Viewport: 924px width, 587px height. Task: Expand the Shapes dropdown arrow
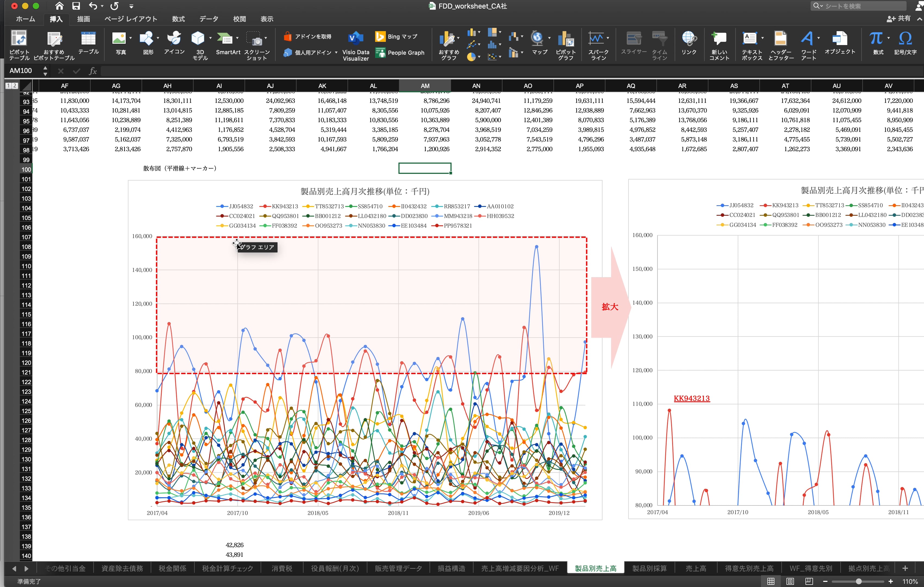click(x=158, y=38)
